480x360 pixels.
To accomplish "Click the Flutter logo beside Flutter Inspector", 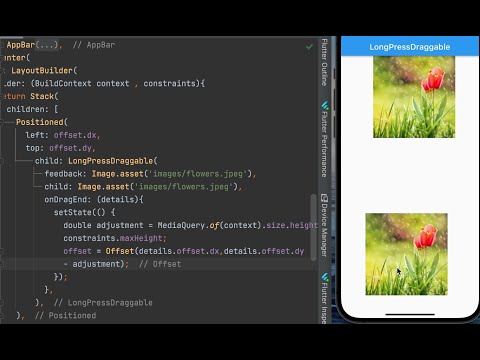I will tap(325, 277).
